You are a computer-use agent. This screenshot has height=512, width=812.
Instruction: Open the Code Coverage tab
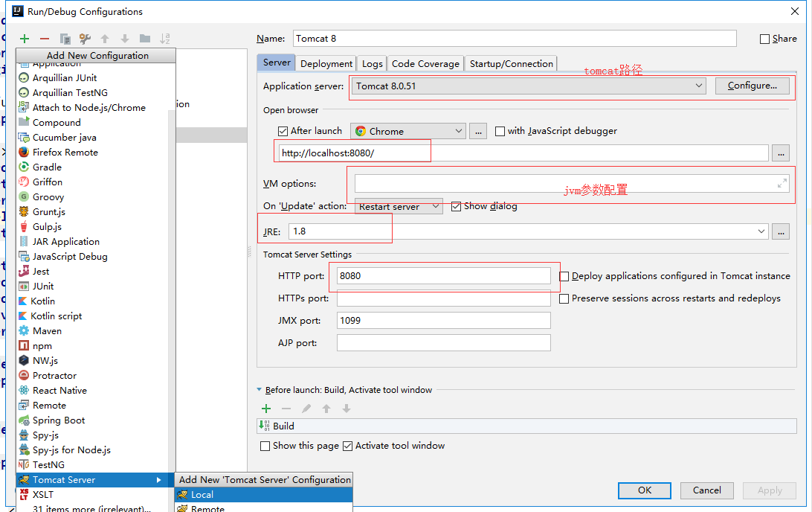point(425,63)
